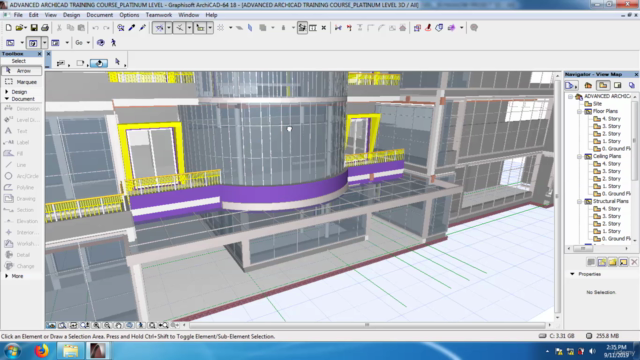Image resolution: width=640 pixels, height=360 pixels.
Task: Select the Text tool in the Toolbox
Action: tap(22, 131)
